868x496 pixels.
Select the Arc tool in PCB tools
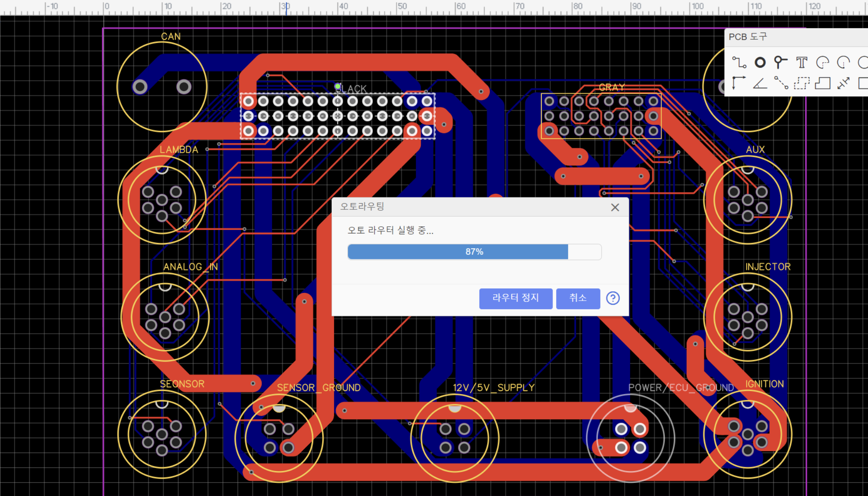tap(822, 62)
